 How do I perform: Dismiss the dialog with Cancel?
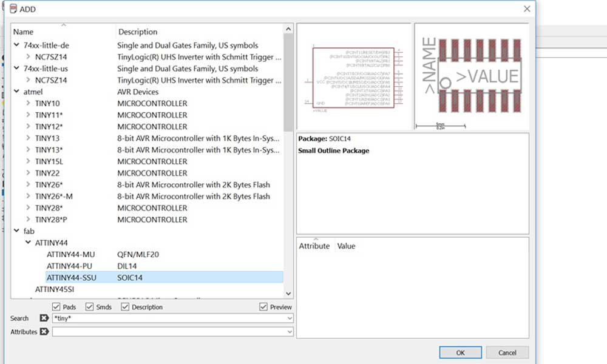click(x=507, y=352)
